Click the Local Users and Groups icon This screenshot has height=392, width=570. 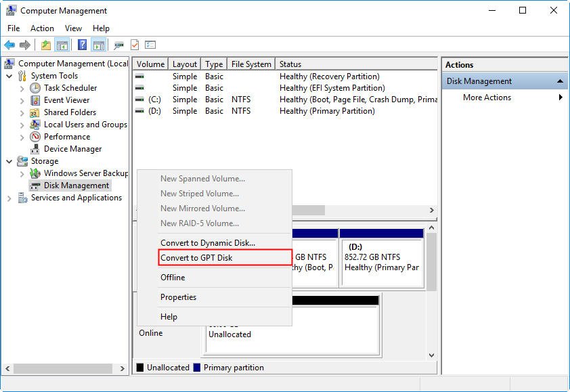35,125
